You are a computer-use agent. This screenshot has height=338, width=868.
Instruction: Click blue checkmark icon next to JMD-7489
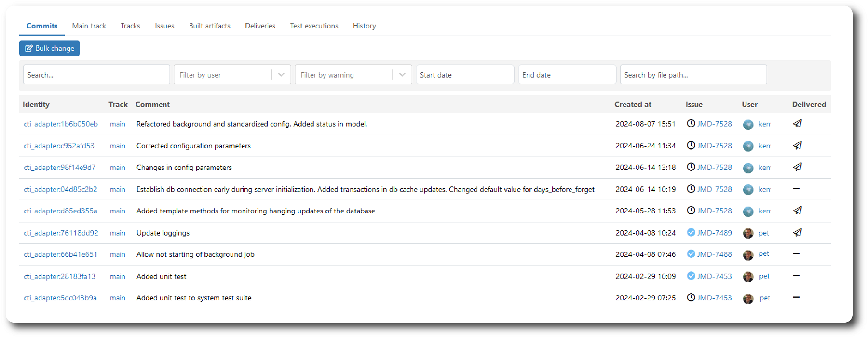[691, 233]
